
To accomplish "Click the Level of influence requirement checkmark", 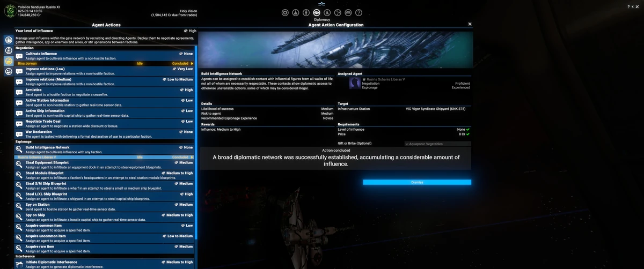I will [468, 129].
